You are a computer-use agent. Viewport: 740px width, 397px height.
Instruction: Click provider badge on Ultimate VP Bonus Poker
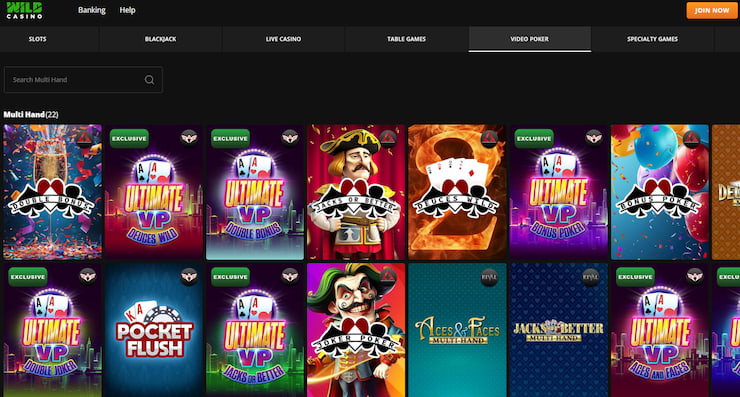(594, 137)
